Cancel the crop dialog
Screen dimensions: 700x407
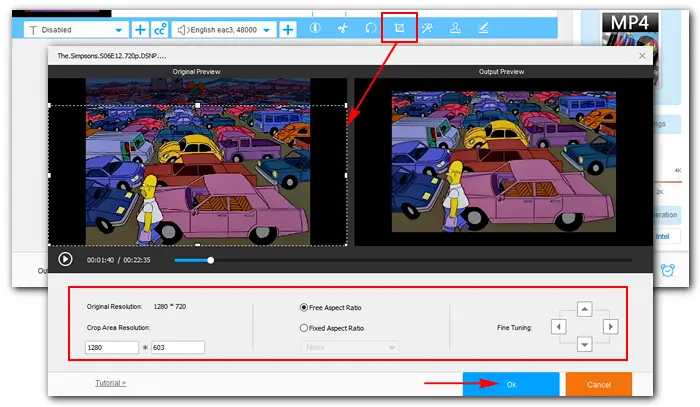599,384
